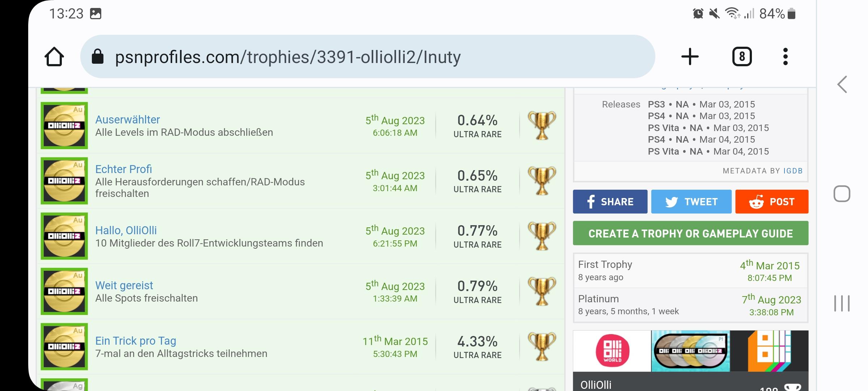Open the Auserwählter trophy link
Image resolution: width=868 pixels, height=391 pixels.
click(x=127, y=119)
